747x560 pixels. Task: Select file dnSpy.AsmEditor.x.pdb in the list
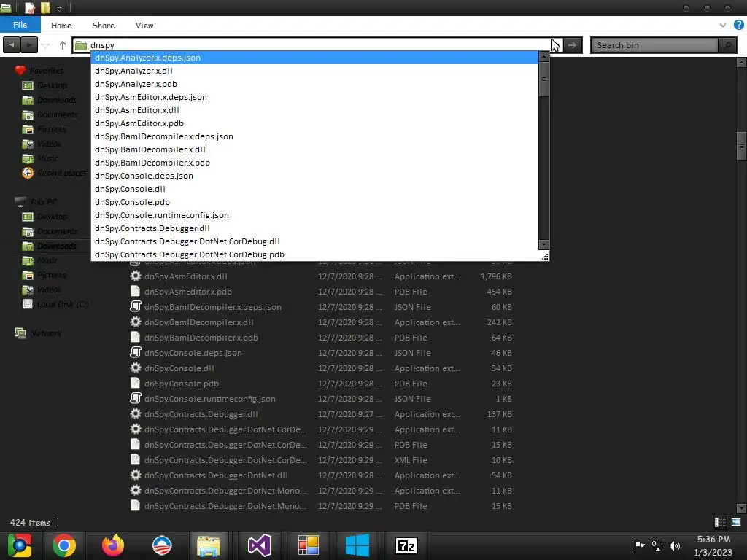321,292
